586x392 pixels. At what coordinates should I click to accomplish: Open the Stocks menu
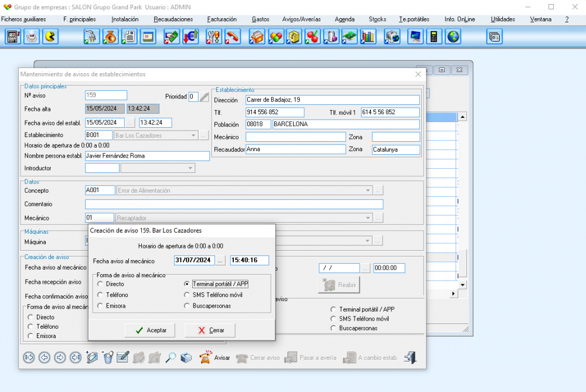point(377,19)
